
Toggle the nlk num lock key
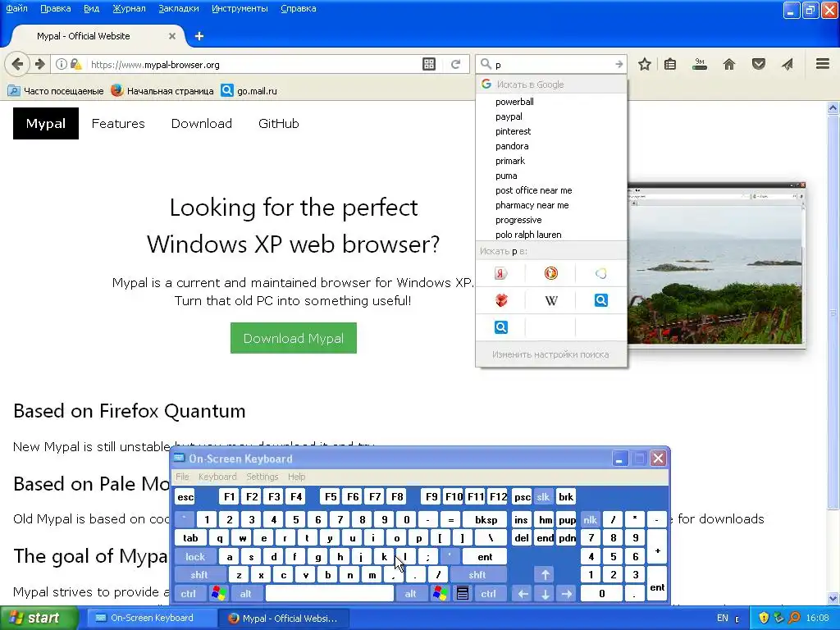pos(591,519)
